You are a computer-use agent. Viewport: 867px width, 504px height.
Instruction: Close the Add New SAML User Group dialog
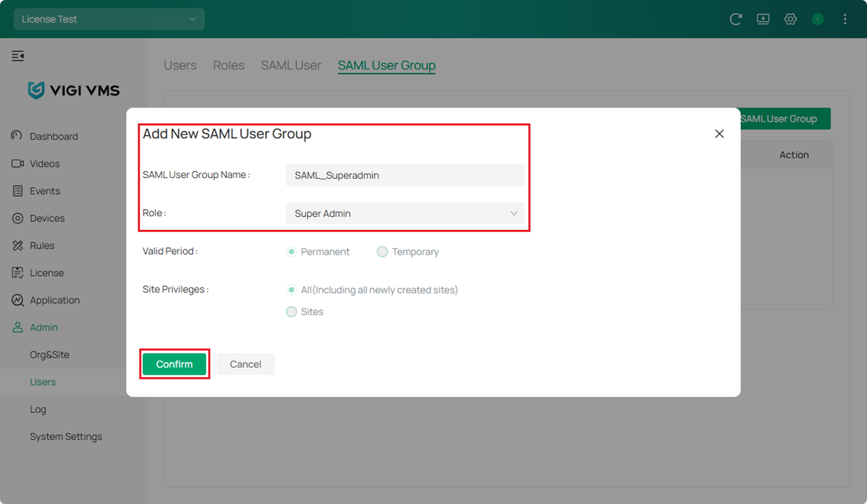719,134
